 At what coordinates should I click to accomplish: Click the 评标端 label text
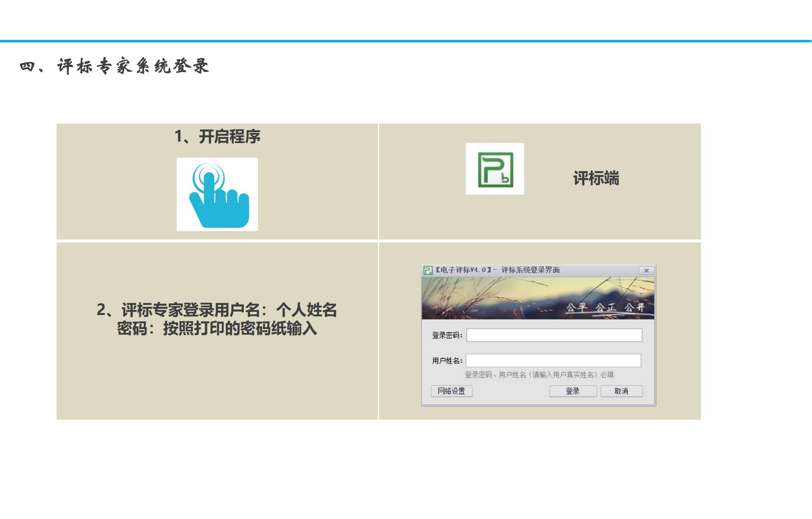tap(596, 178)
